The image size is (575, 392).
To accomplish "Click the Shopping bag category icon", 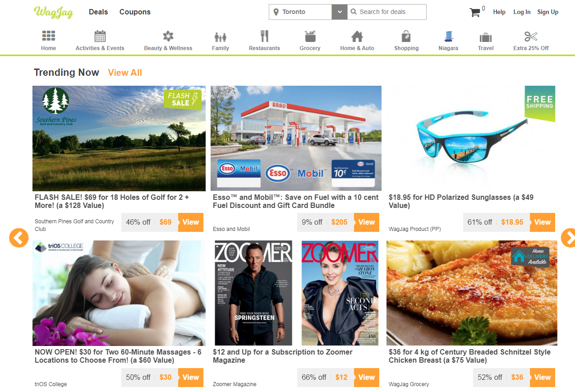I will coord(406,37).
